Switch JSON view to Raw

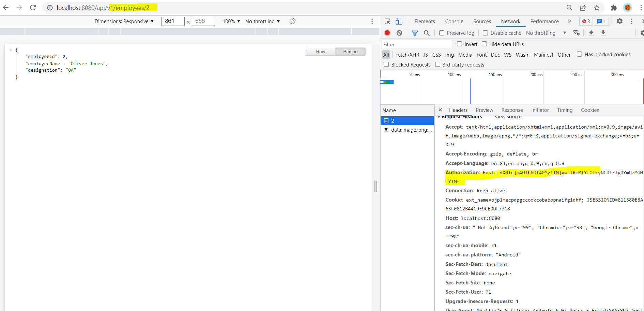(x=320, y=51)
